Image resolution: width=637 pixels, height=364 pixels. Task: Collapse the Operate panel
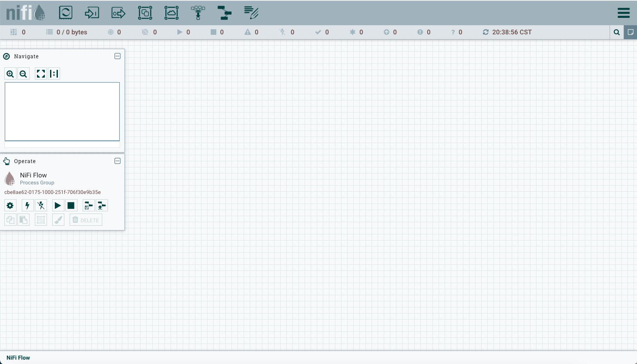click(x=117, y=161)
